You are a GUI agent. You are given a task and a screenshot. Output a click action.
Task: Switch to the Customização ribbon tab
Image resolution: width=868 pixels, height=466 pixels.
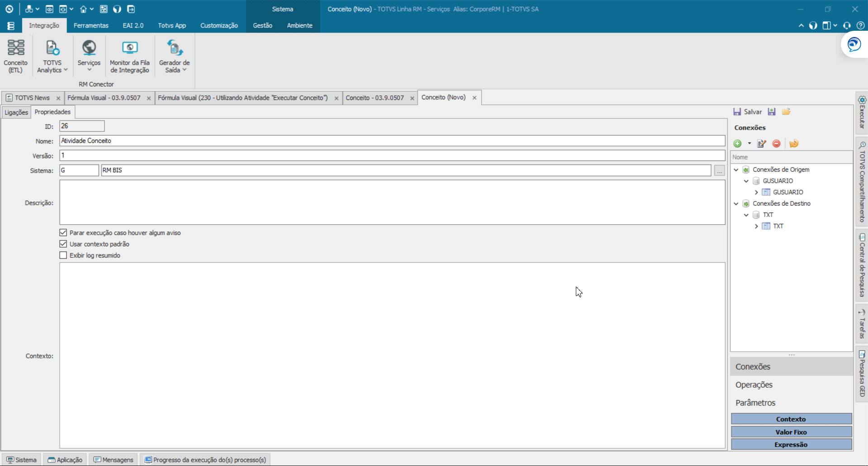click(219, 26)
